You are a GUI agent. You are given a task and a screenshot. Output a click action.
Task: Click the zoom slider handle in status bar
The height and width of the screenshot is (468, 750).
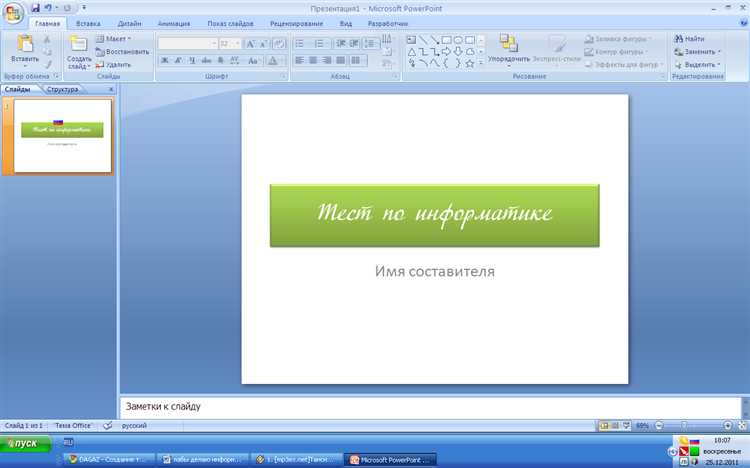pyautogui.click(x=684, y=425)
